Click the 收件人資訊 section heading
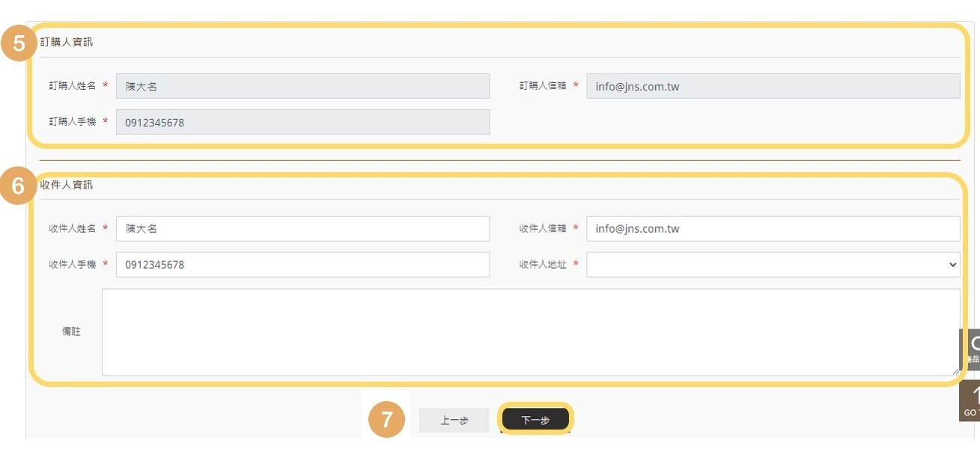This screenshot has height=449, width=980. [x=67, y=185]
